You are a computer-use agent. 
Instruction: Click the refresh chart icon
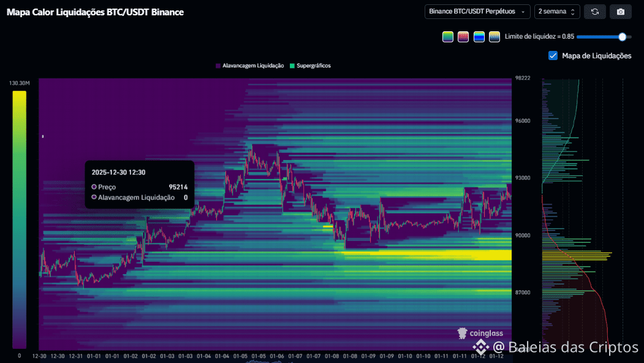click(x=594, y=12)
